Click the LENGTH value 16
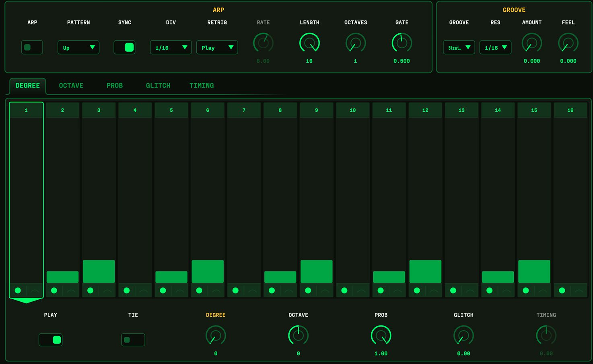The height and width of the screenshot is (364, 593). [309, 61]
